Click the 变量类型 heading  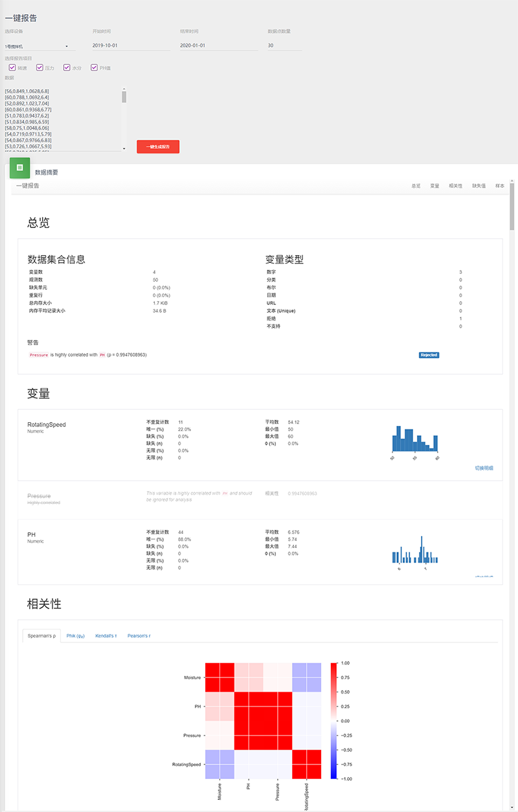(284, 260)
